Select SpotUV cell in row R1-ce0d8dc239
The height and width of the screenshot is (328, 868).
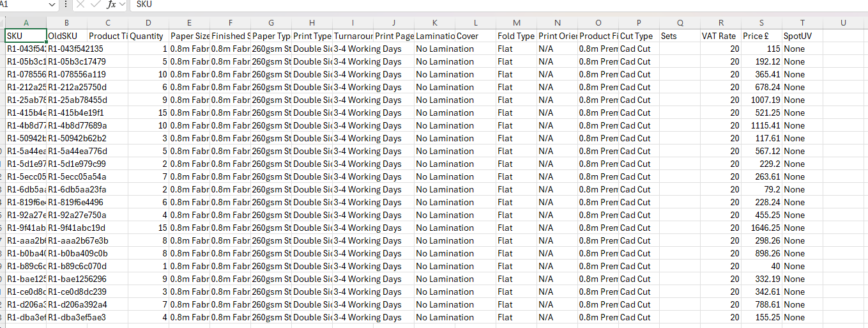802,292
